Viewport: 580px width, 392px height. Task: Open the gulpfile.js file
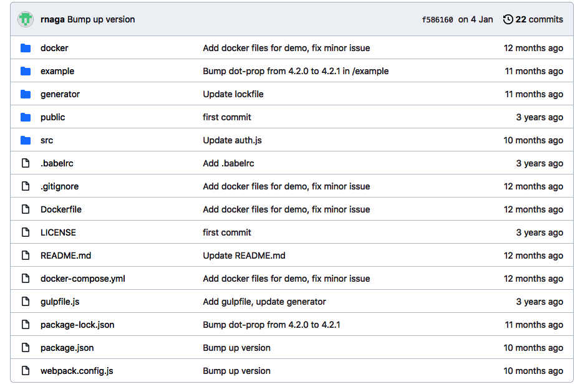(61, 302)
